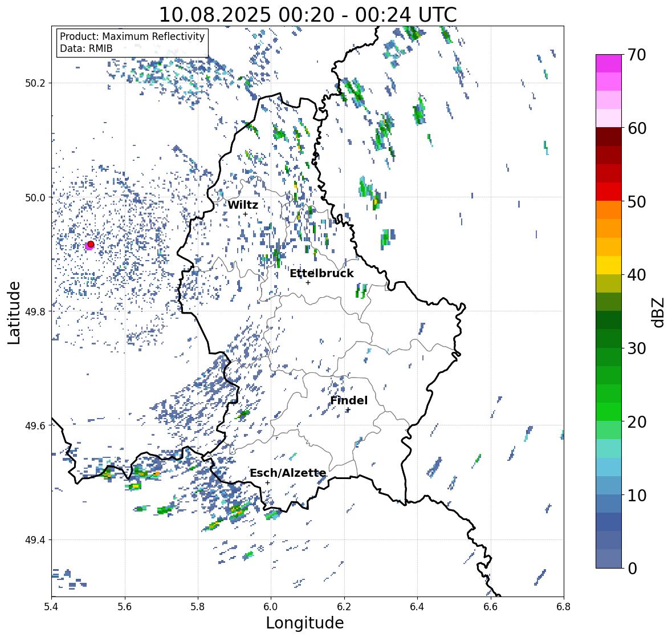This screenshot has width=672, height=637.
Task: Click the 40 value on the colorbar
Action: click(637, 275)
